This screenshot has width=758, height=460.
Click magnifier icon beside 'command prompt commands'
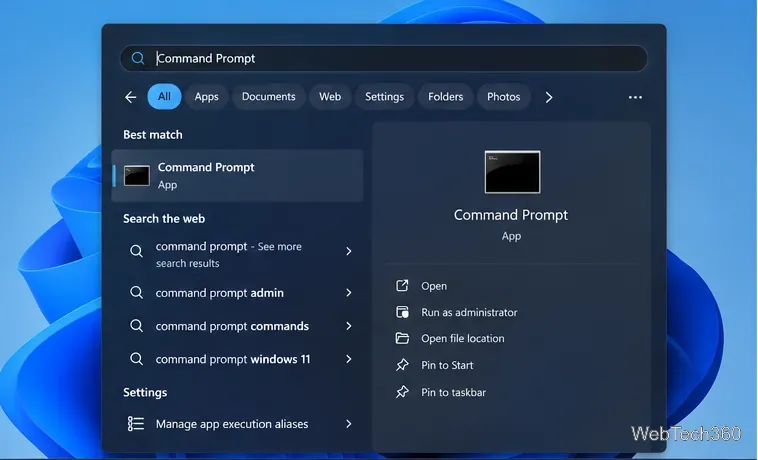[136, 326]
